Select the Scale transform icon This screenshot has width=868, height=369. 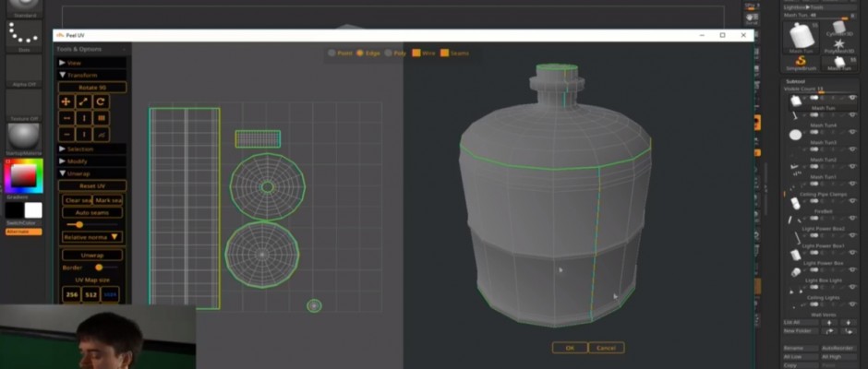84,101
